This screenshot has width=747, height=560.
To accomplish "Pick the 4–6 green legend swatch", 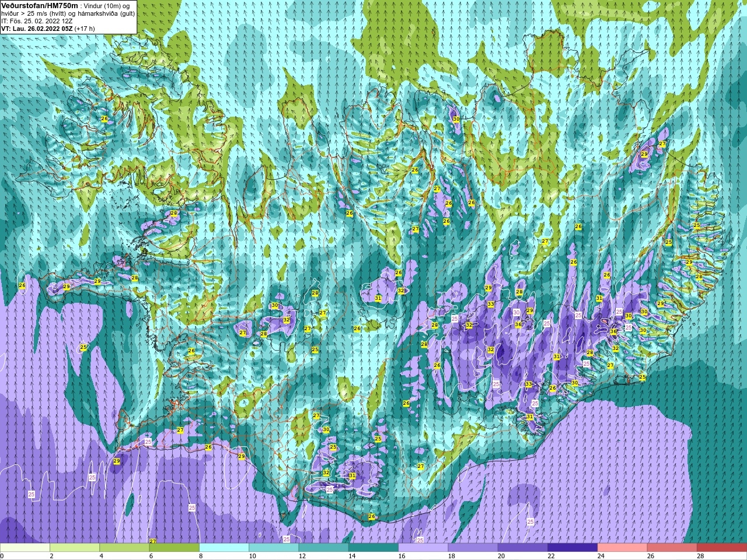I will 124,548.
